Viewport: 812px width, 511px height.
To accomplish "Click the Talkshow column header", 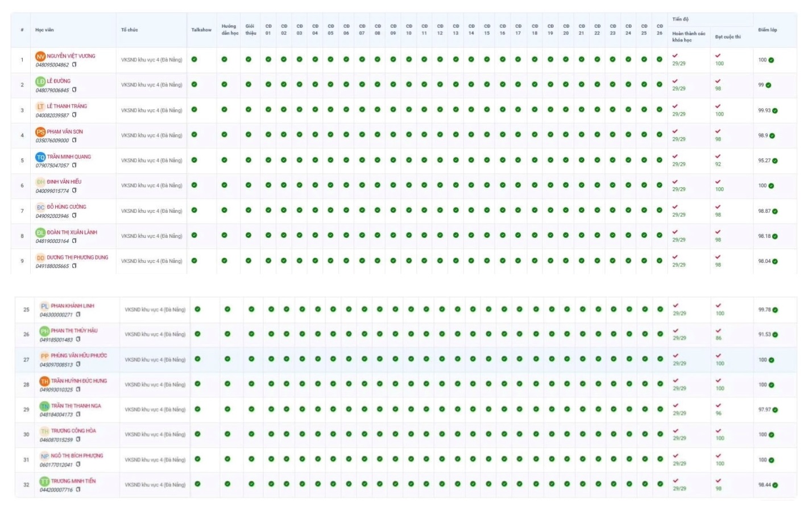I will 201,30.
